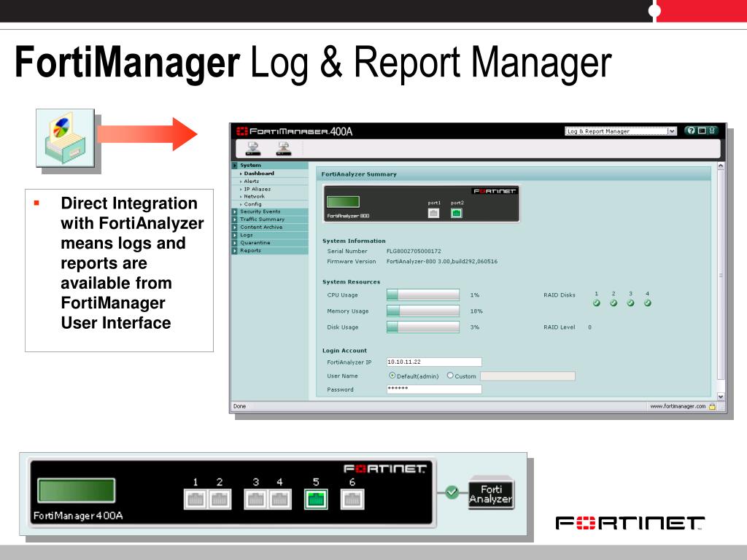Click the RAID disk 2 status checkmark
This screenshot has width=747, height=560.
614,303
